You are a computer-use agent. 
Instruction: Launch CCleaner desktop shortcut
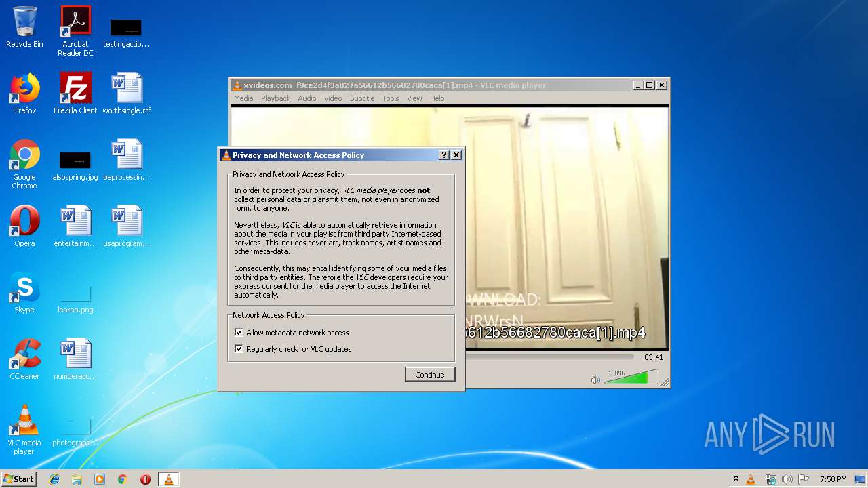coord(24,359)
